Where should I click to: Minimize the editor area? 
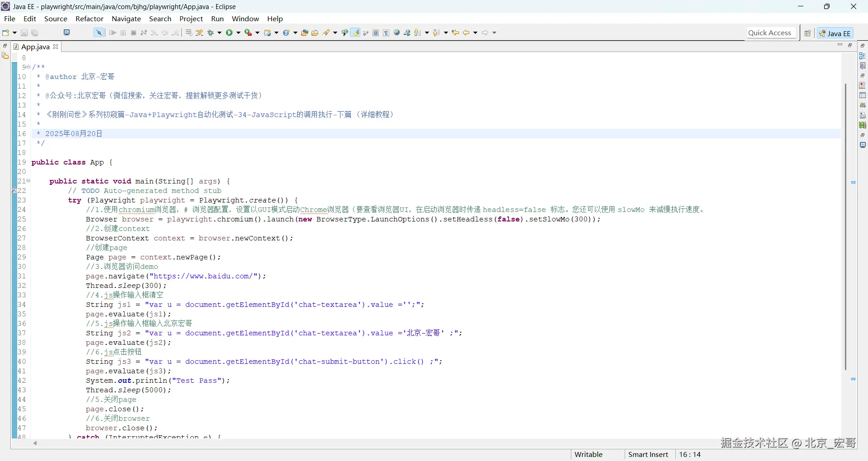840,45
